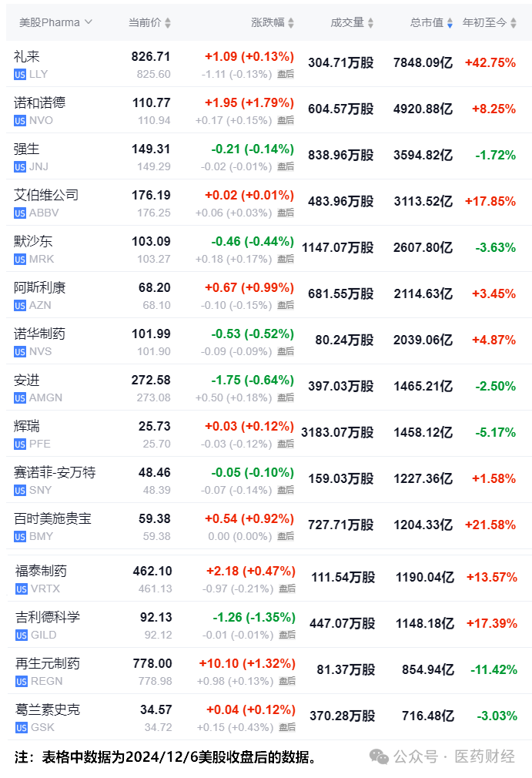Select the 艾伯维公司 row name

coord(46,195)
